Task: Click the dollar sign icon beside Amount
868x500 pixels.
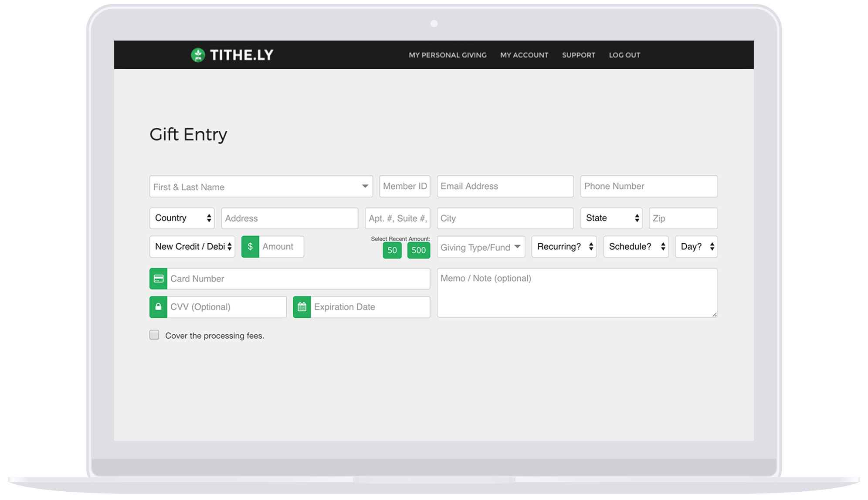Action: pyautogui.click(x=250, y=247)
